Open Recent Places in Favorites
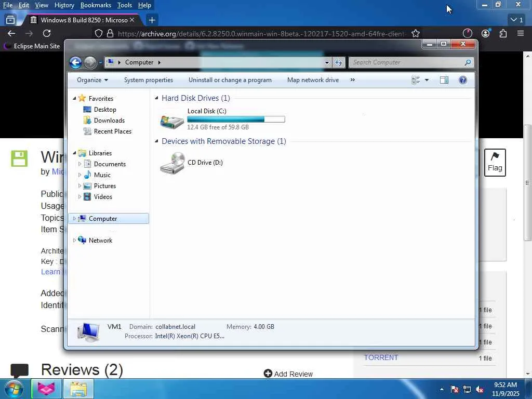 tap(113, 131)
